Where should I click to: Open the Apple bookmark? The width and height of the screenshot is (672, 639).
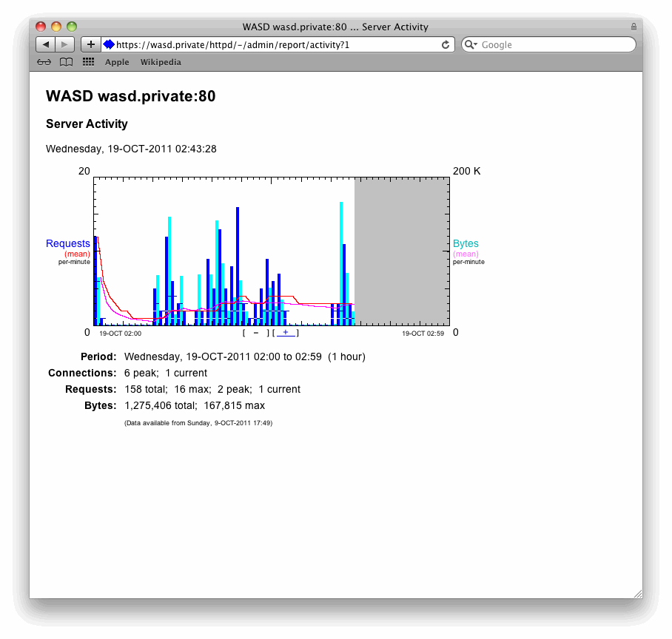tap(117, 62)
